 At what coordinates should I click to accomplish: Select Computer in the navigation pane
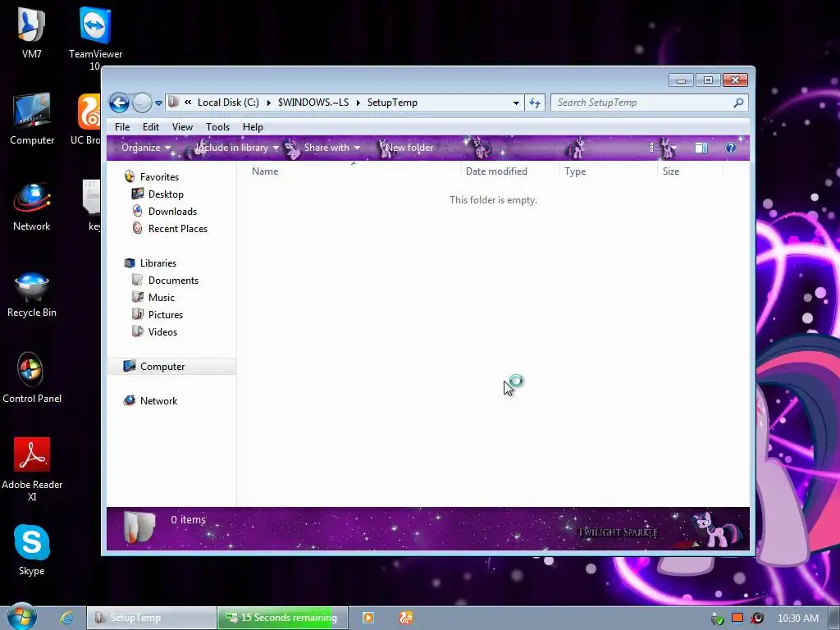(x=171, y=367)
